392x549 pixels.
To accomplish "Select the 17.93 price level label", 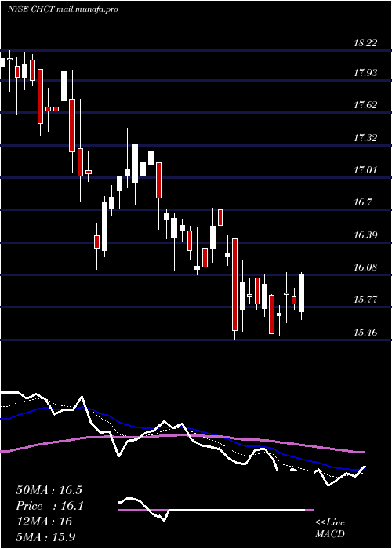I will tap(365, 73).
